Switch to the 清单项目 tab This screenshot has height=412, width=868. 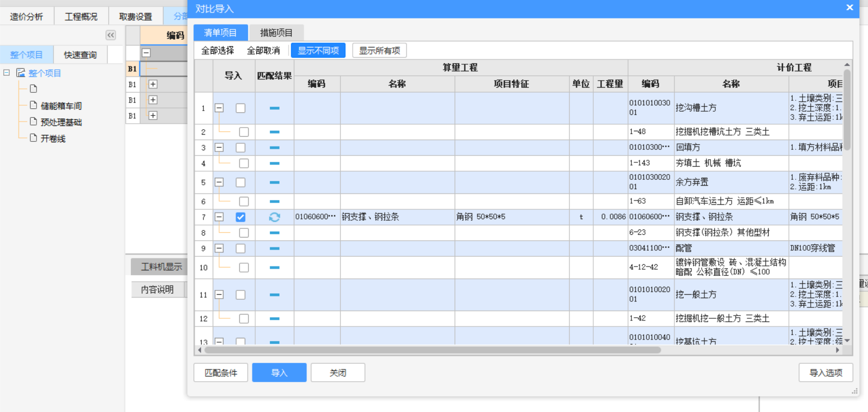(220, 33)
